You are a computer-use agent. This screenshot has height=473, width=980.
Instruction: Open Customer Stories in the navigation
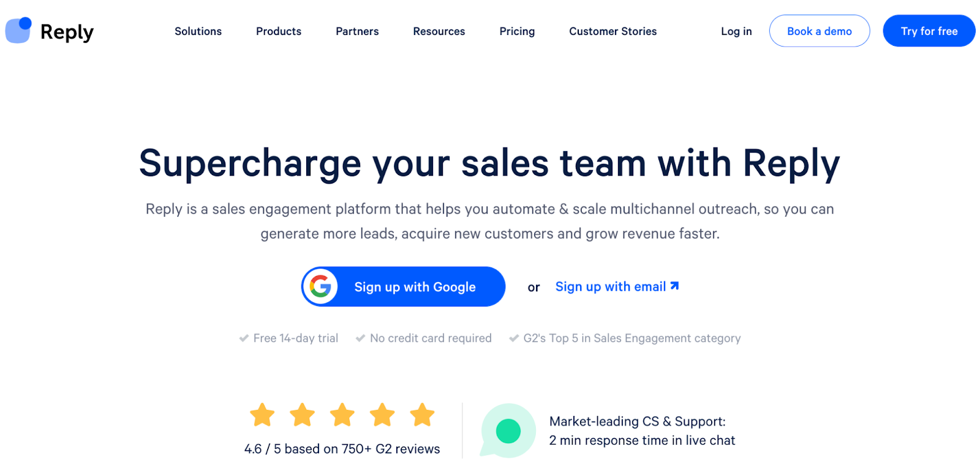coord(613,31)
